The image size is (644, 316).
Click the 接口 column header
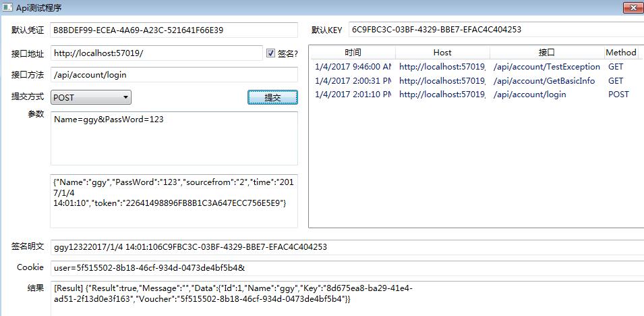(546, 53)
